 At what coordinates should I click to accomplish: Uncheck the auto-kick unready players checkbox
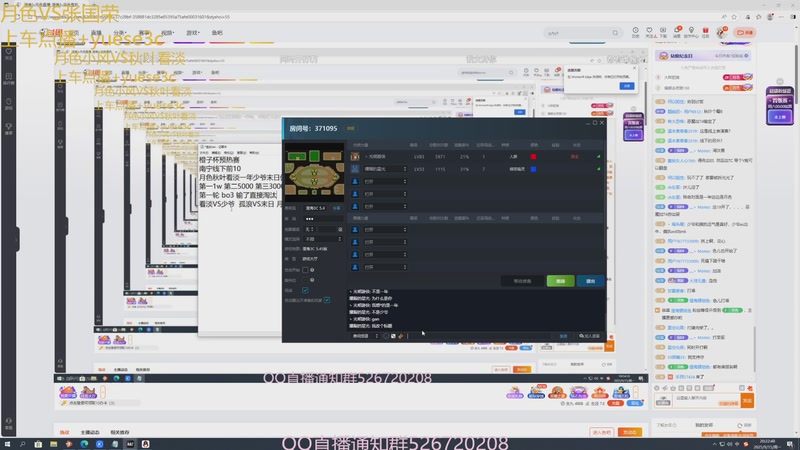pos(327,300)
